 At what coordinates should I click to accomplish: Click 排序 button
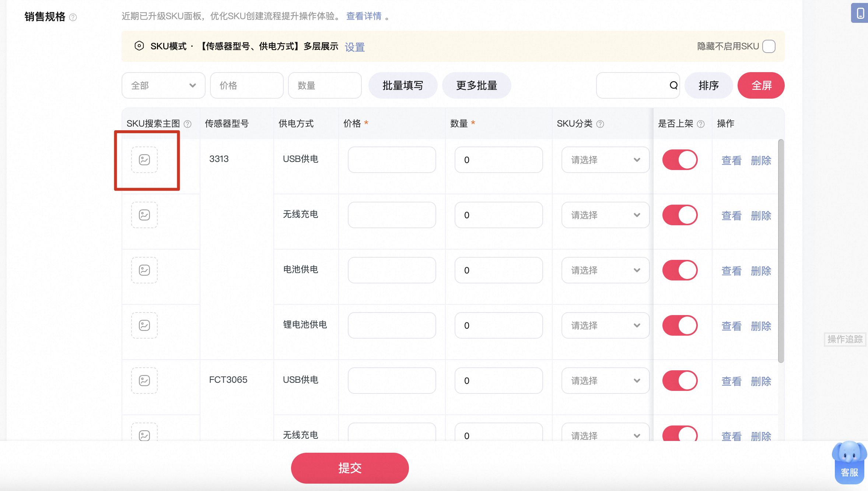click(x=708, y=85)
